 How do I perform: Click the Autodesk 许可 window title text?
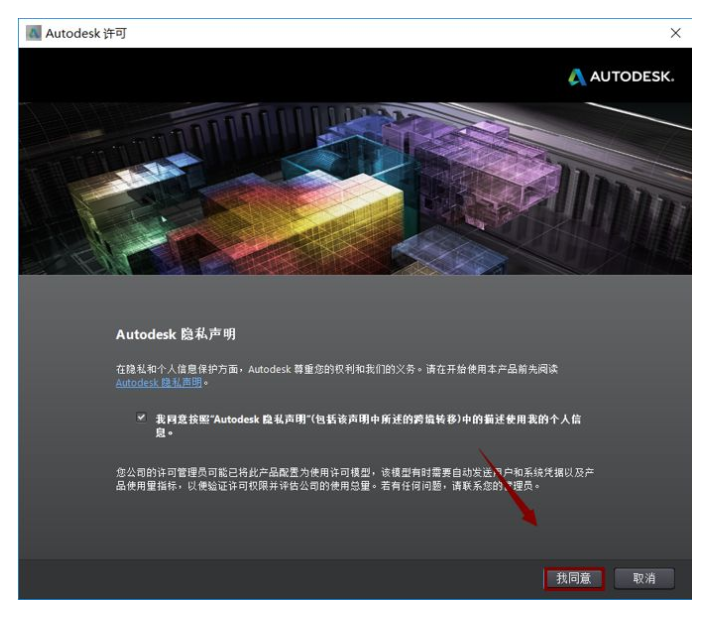pos(86,33)
